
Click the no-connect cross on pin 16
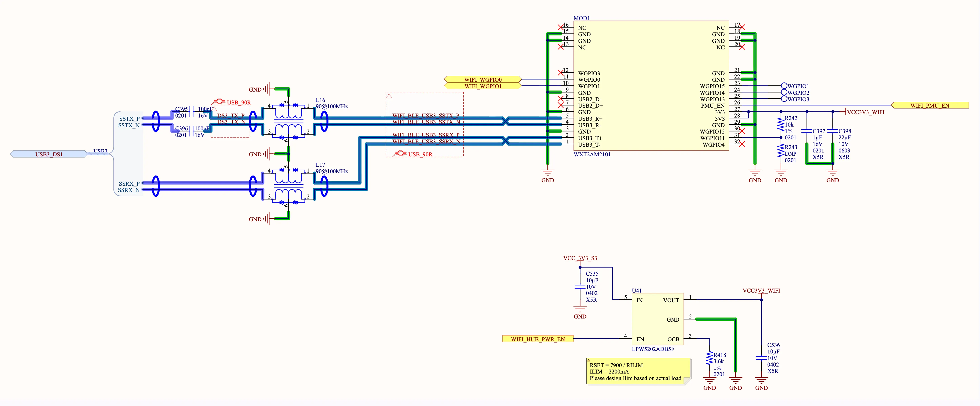pos(560,27)
